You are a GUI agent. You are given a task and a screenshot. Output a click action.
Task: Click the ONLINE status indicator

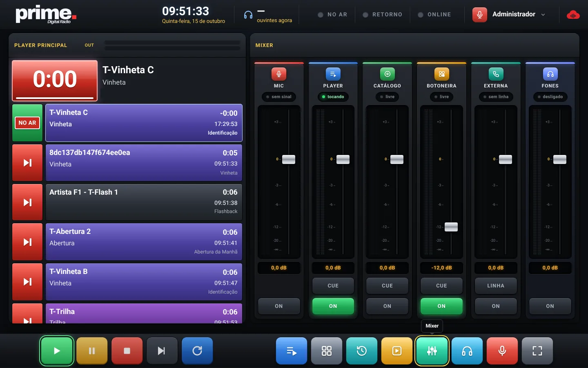(434, 14)
